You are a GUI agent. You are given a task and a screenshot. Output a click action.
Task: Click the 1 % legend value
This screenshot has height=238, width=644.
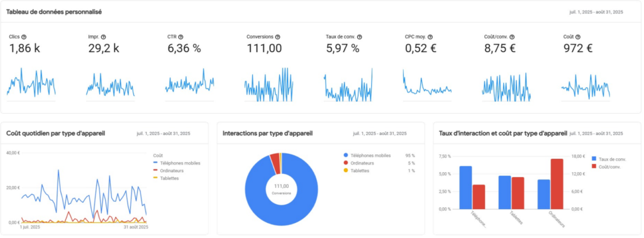pyautogui.click(x=411, y=170)
